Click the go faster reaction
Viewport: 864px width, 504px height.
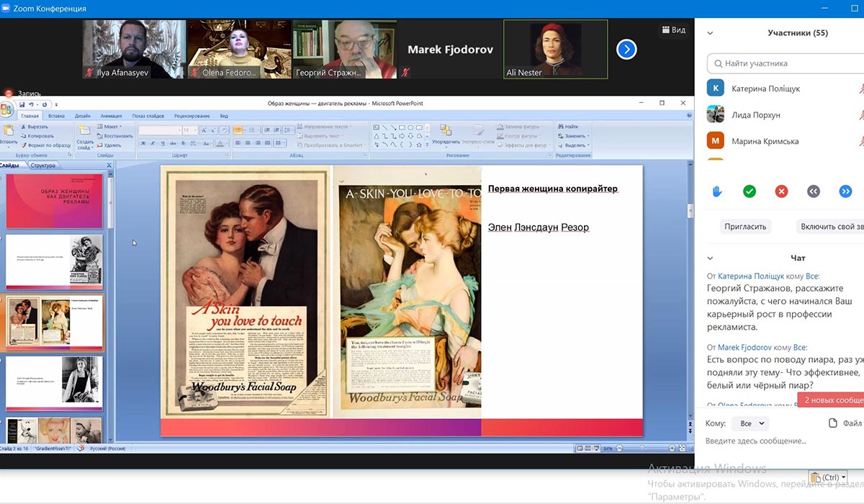pos(845,192)
